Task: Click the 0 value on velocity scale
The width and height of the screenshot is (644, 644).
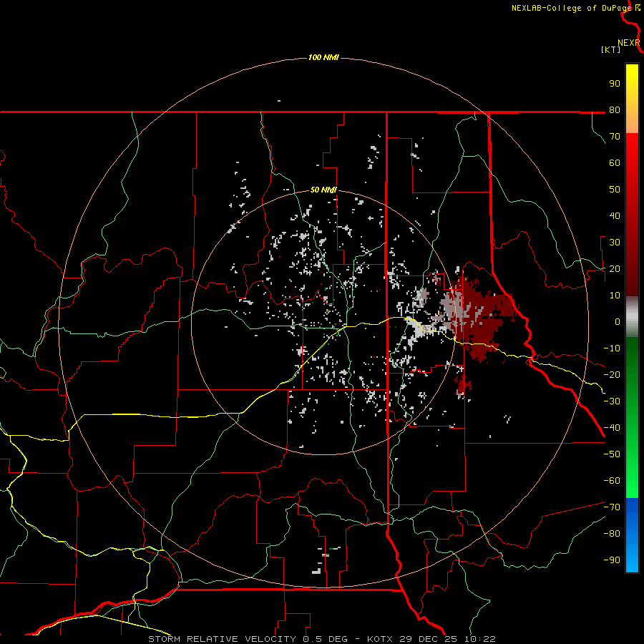Action: tap(618, 321)
